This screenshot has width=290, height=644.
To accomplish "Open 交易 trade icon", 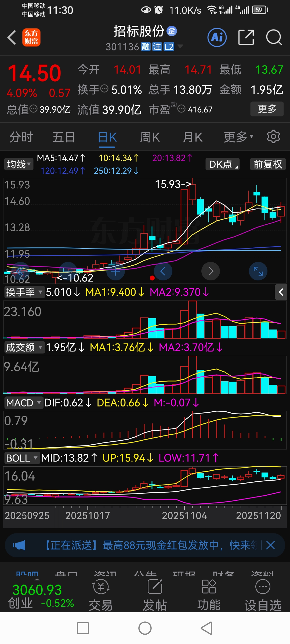I will point(101,595).
